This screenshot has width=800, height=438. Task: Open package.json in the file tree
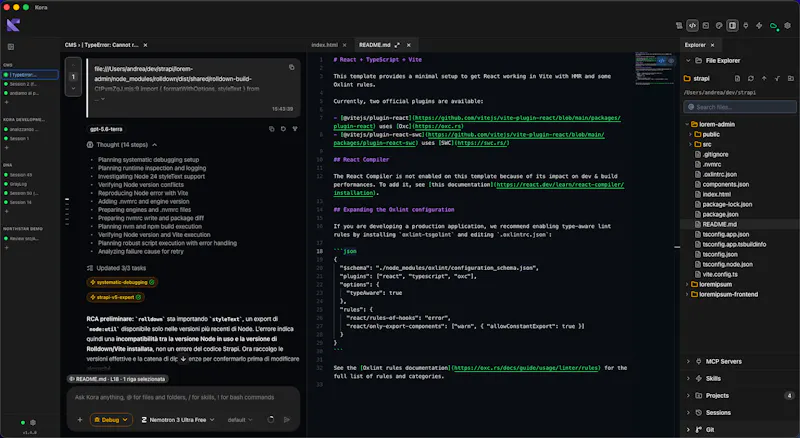(x=720, y=214)
